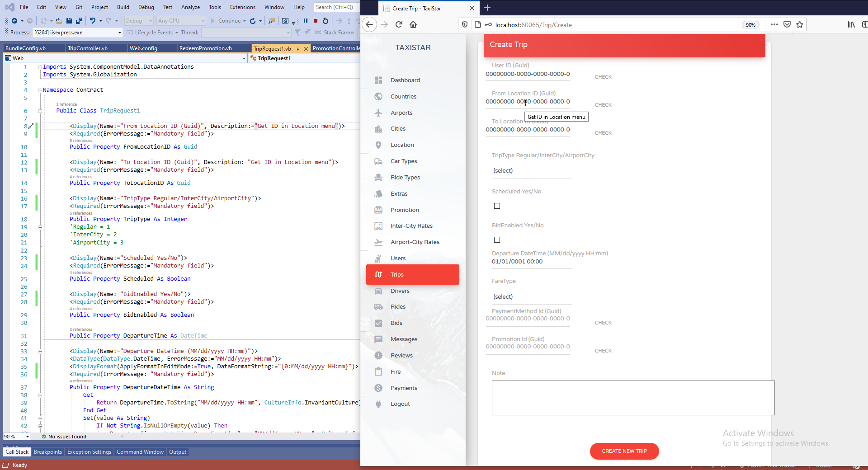Image resolution: width=868 pixels, height=470 pixels.
Task: Click the Departure DateTime input field
Action: [532, 262]
